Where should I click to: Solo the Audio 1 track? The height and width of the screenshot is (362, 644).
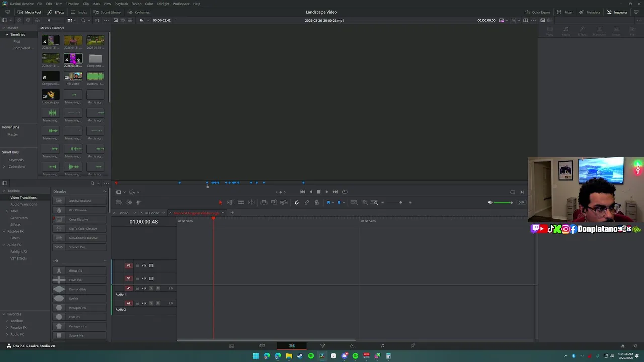coord(151,288)
